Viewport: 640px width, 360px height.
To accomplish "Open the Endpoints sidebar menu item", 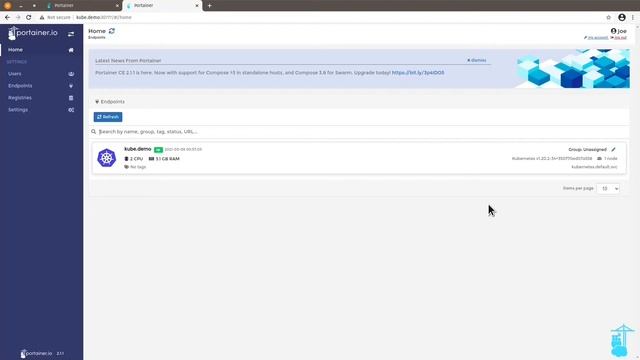I will [41, 86].
